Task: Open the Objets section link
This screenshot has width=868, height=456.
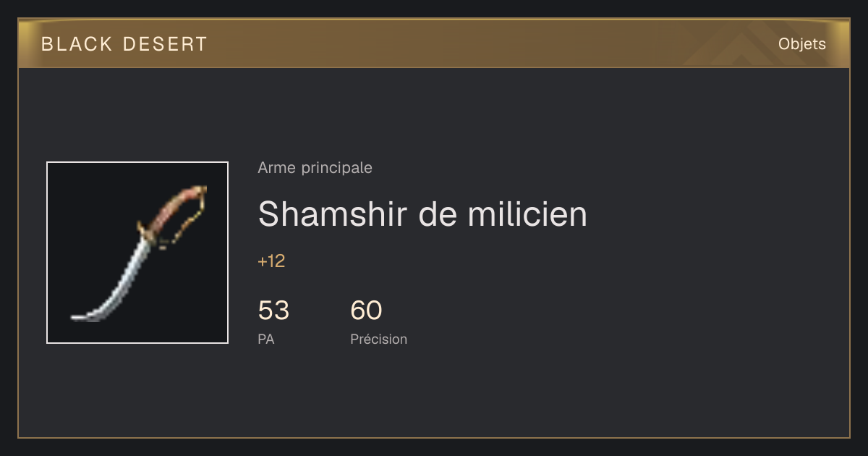Action: (801, 44)
